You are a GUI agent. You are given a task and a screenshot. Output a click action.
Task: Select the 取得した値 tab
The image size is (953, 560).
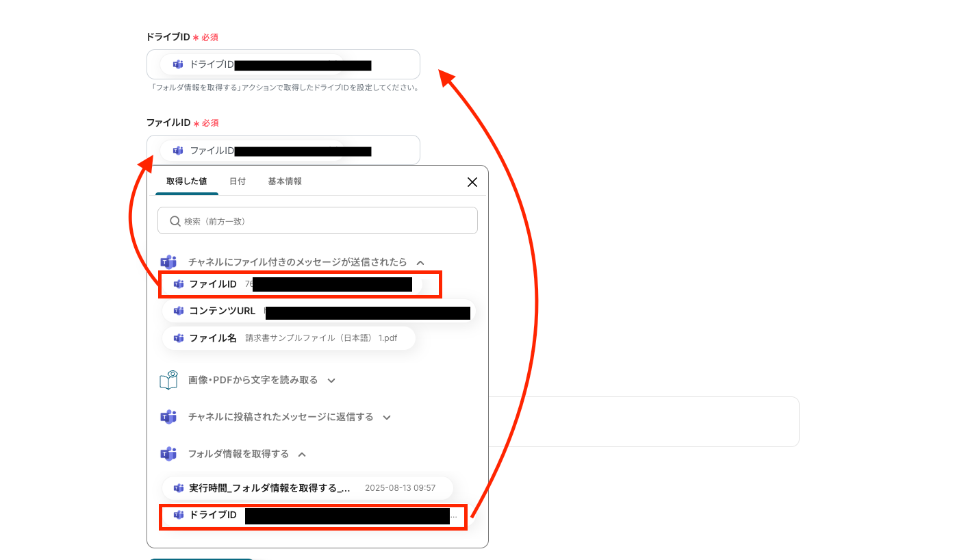[186, 181]
